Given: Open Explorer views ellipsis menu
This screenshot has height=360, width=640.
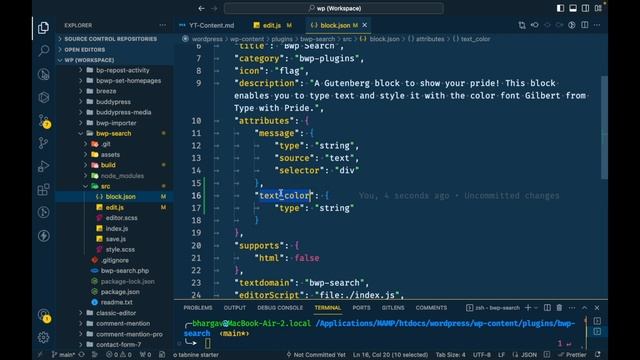Looking at the screenshot, I should click(162, 25).
